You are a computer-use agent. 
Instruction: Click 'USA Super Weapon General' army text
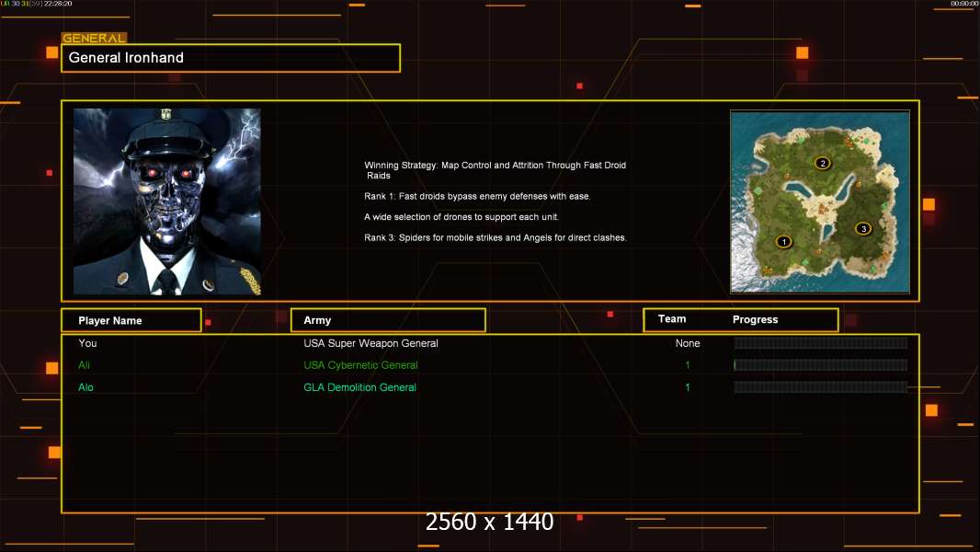pos(370,343)
